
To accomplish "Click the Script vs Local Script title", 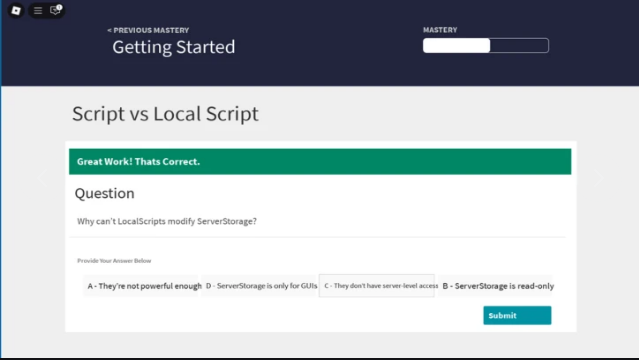I will tap(165, 114).
